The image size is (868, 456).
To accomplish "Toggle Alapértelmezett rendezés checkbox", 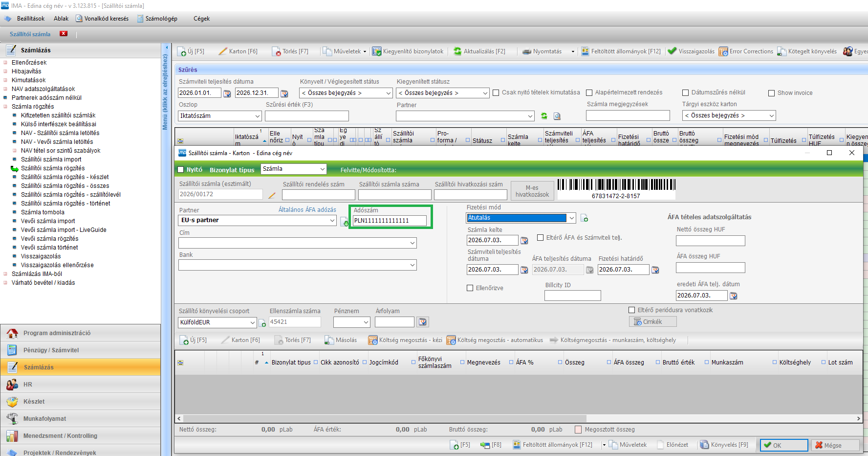I will point(589,92).
